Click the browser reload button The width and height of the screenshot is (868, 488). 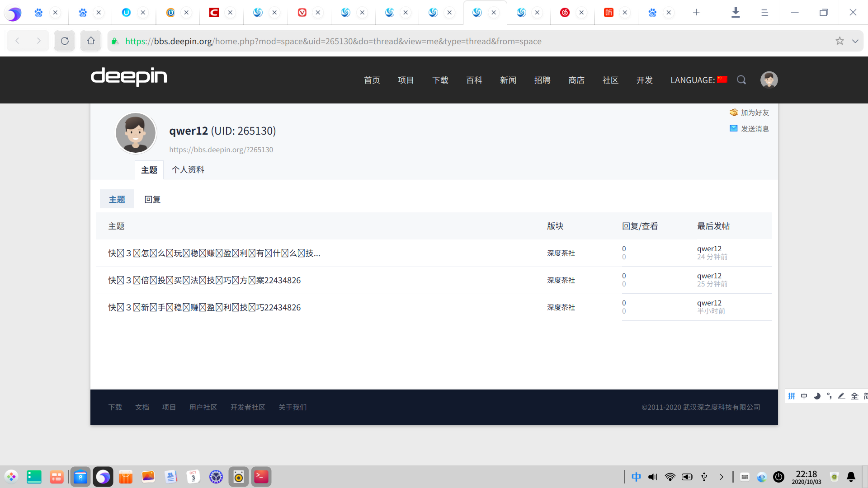coord(65,41)
